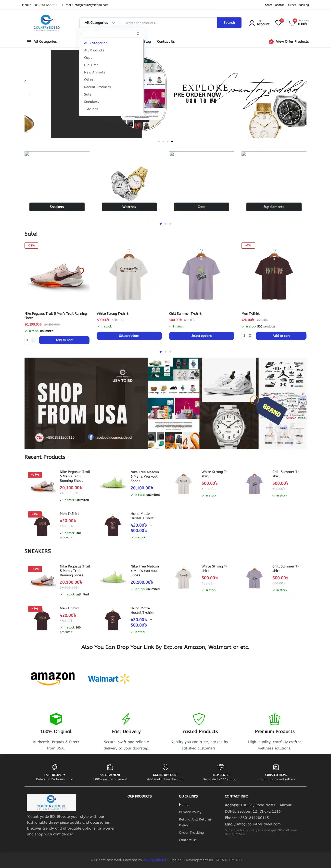Click the View Offer Products discount icon

click(x=271, y=41)
